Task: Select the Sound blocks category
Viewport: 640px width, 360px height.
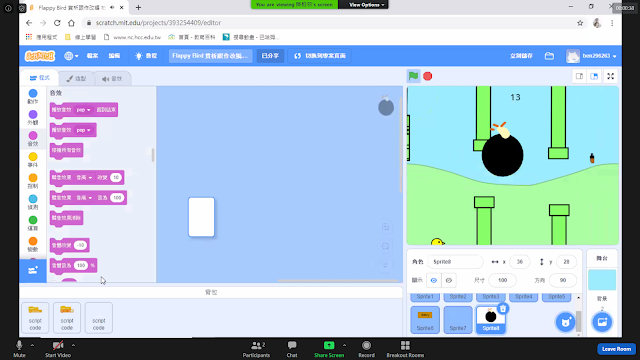Action: (33, 139)
